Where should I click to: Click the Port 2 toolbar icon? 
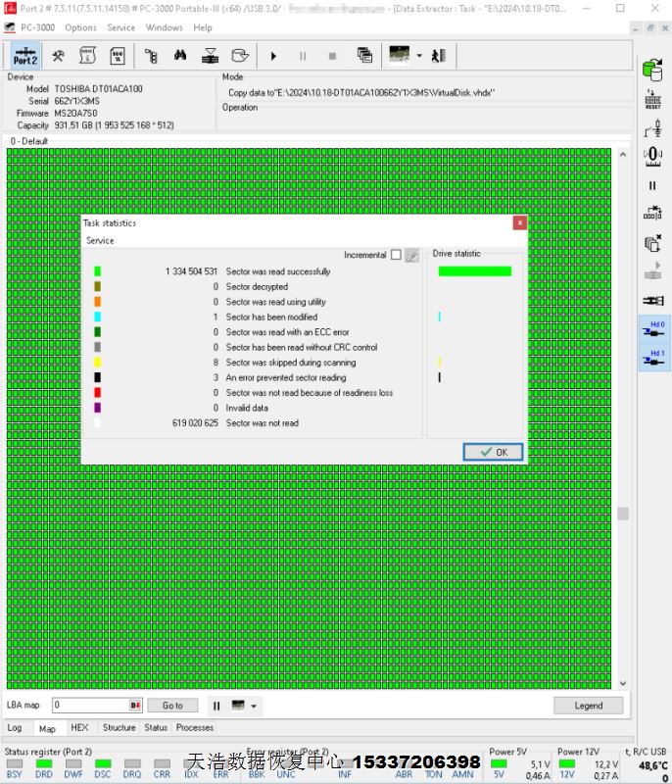click(x=25, y=56)
